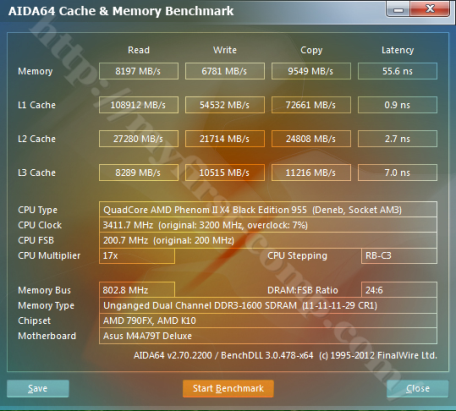Click the CPU Multiplier label
This screenshot has height=411, width=456.
[49, 256]
